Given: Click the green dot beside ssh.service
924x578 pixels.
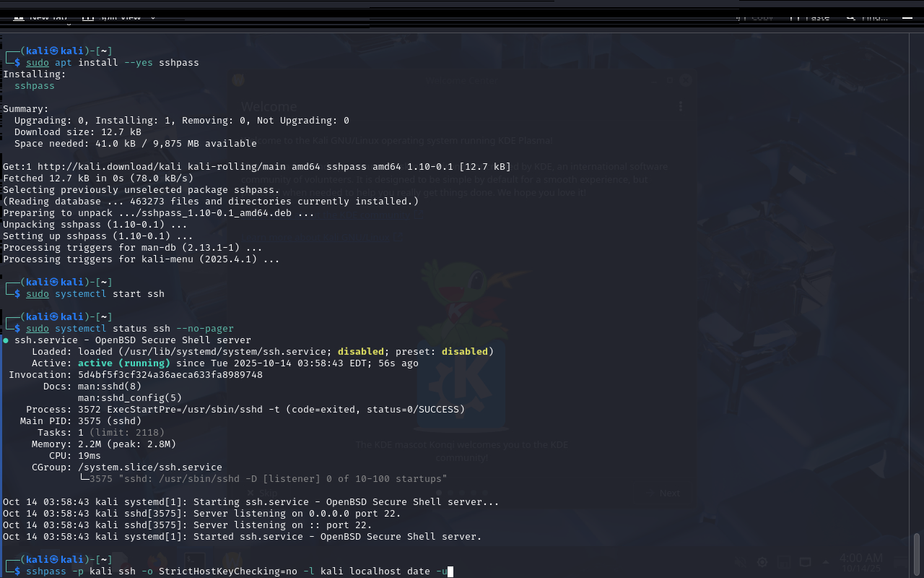Looking at the screenshot, I should [6, 340].
